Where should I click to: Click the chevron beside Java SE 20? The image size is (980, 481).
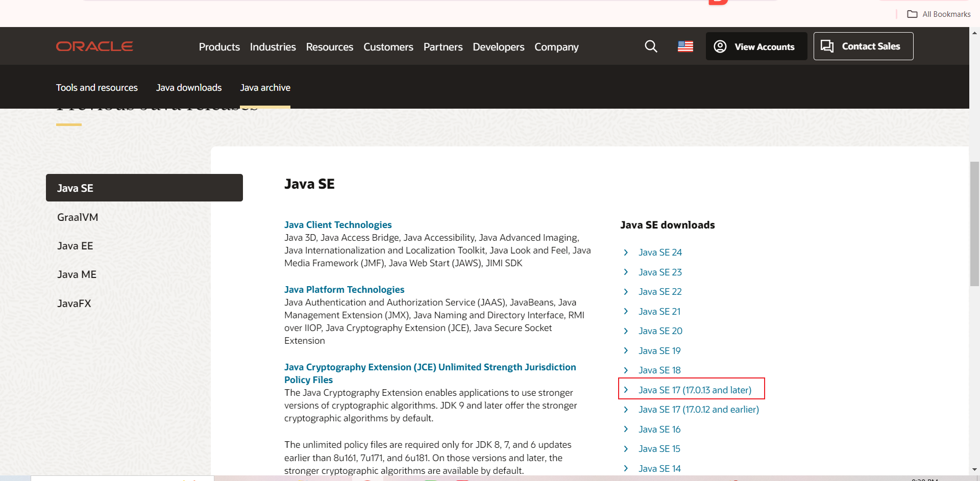click(626, 331)
